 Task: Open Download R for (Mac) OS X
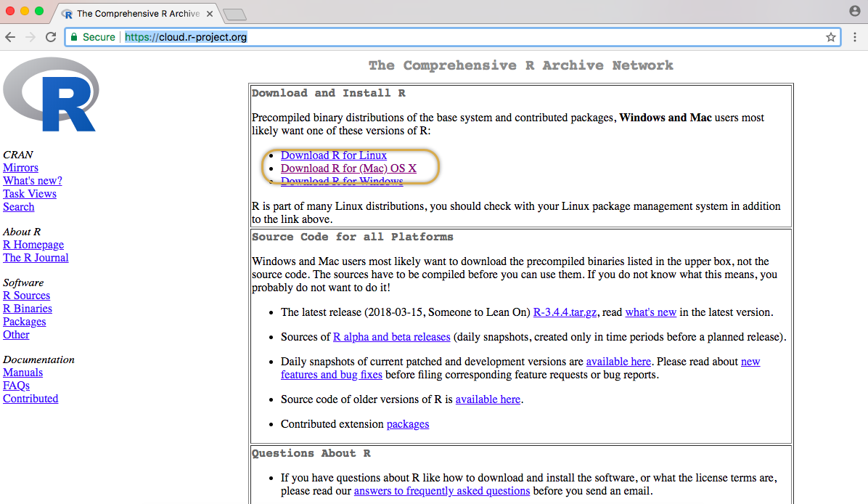point(348,168)
